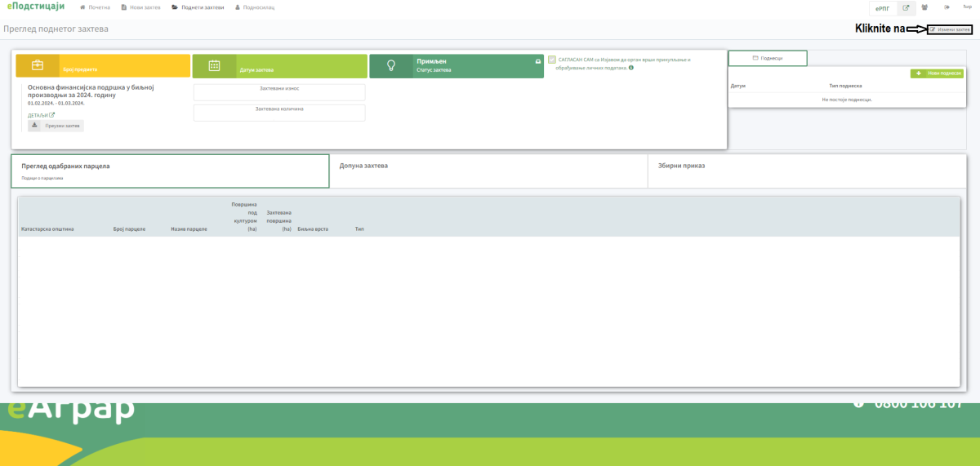Switch to Преглед одабраних парцела tab

(170, 171)
